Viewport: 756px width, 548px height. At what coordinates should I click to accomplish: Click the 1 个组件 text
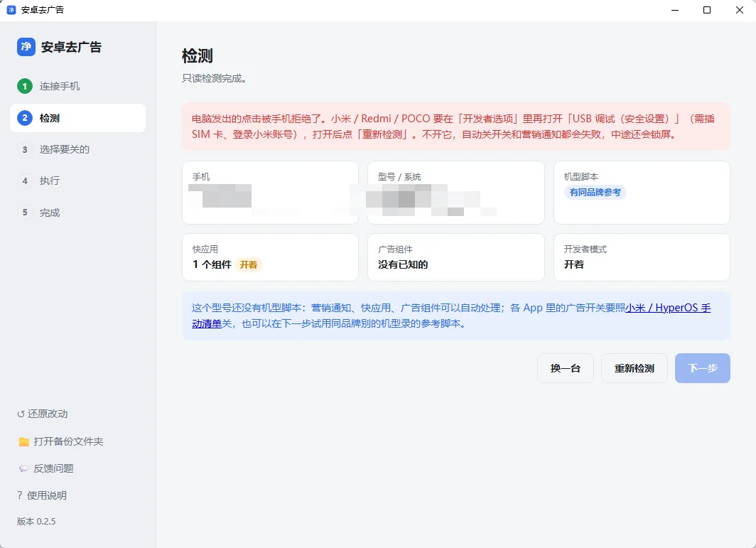(212, 264)
